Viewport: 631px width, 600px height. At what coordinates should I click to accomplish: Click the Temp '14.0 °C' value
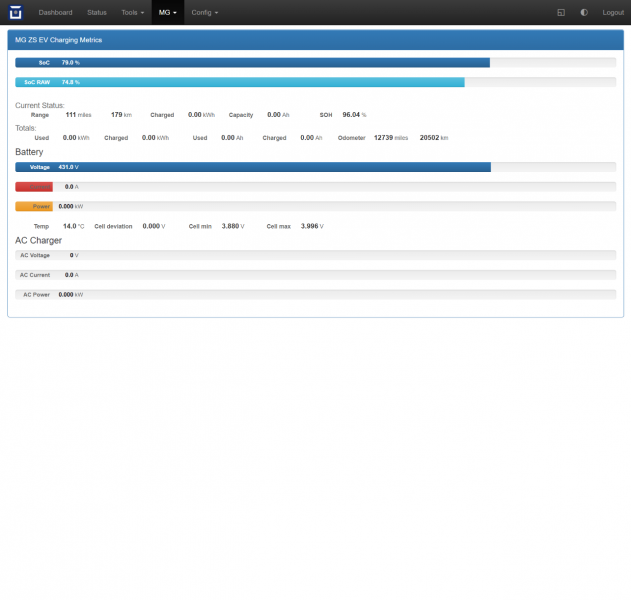pos(74,226)
